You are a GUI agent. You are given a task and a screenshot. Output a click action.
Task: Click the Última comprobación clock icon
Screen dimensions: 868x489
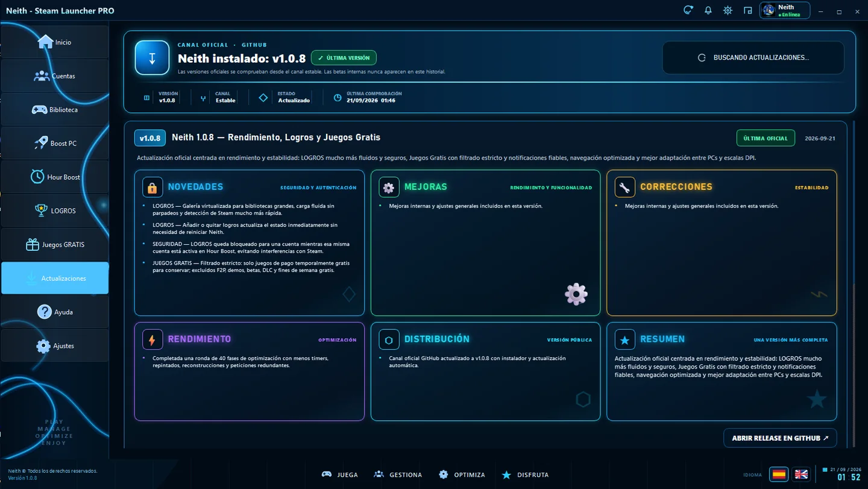[x=338, y=98]
